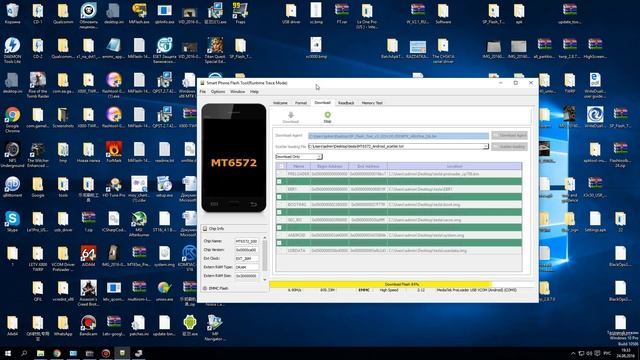Click the Begin Address column header
The width and height of the screenshot is (640, 360).
[330, 167]
